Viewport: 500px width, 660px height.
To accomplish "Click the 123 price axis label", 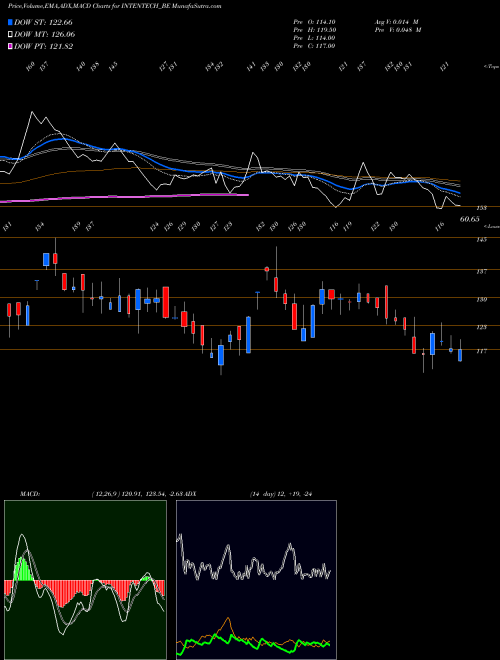I will [482, 327].
